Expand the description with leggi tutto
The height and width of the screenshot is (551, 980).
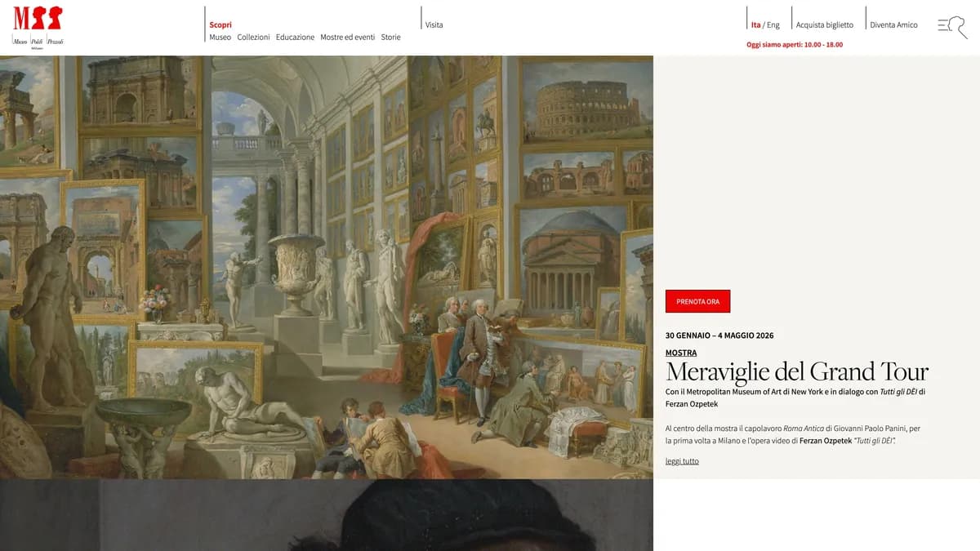click(683, 460)
